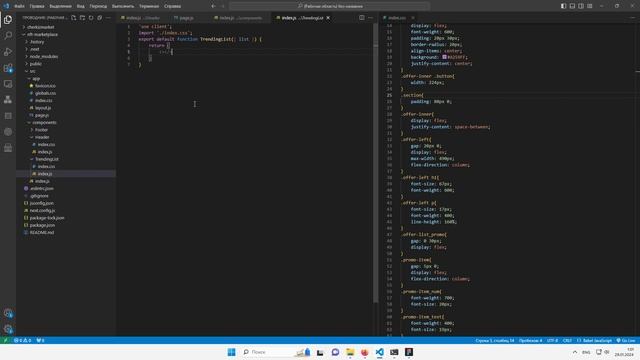Screen dimensions: 640x360
Task: Open the Explorer view in activity bar
Action: pyautogui.click(x=8, y=20)
